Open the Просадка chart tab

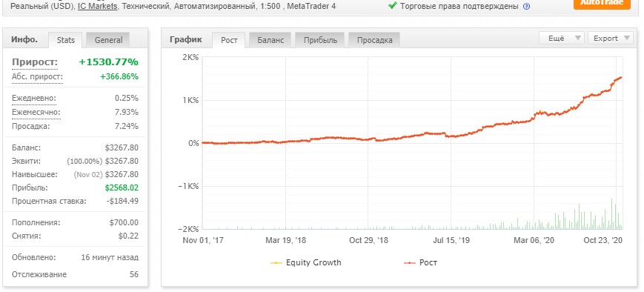coord(374,40)
